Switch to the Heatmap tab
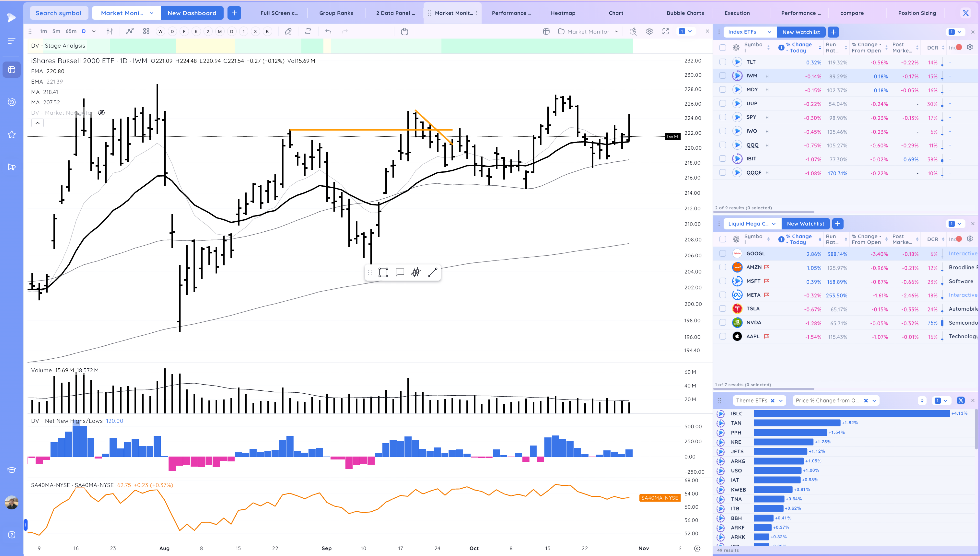Image resolution: width=980 pixels, height=556 pixels. pos(563,13)
